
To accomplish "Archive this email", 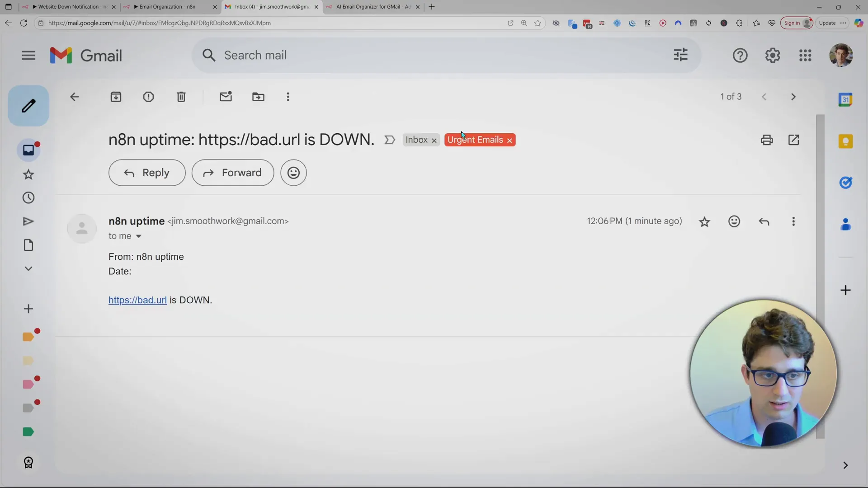I will point(116,97).
